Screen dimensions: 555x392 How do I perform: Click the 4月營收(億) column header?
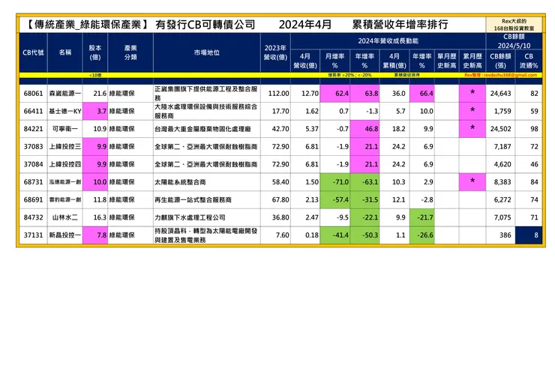coord(305,61)
